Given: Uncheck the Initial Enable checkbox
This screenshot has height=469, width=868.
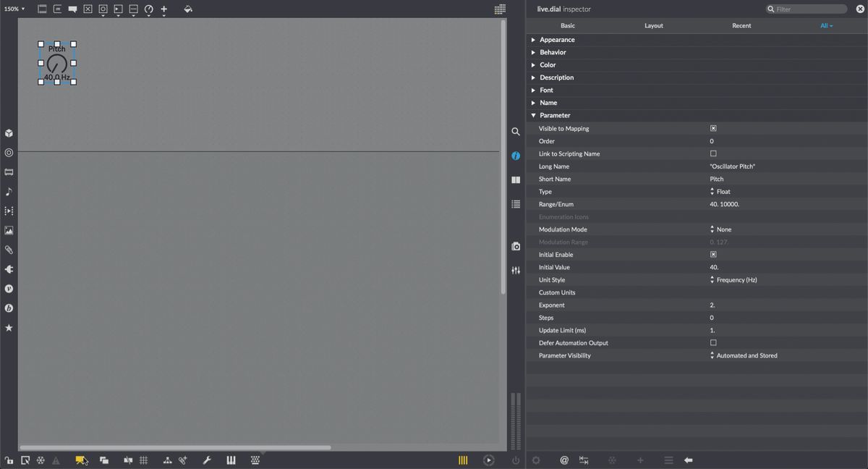Looking at the screenshot, I should point(713,255).
